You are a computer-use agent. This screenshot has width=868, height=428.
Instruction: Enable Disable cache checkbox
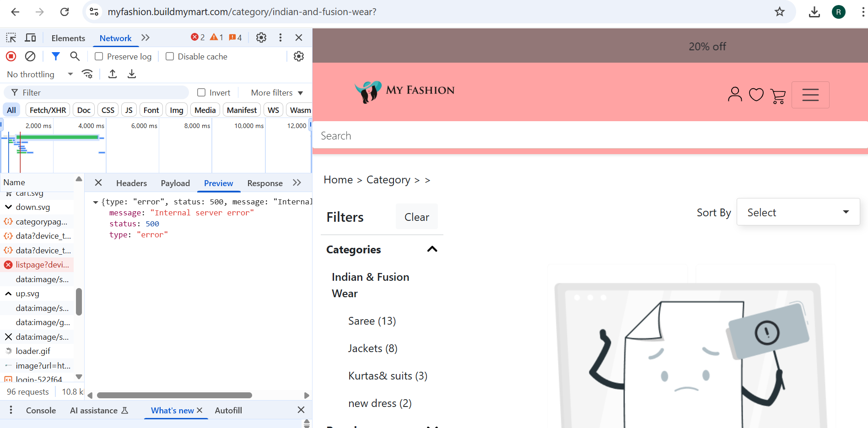(170, 56)
